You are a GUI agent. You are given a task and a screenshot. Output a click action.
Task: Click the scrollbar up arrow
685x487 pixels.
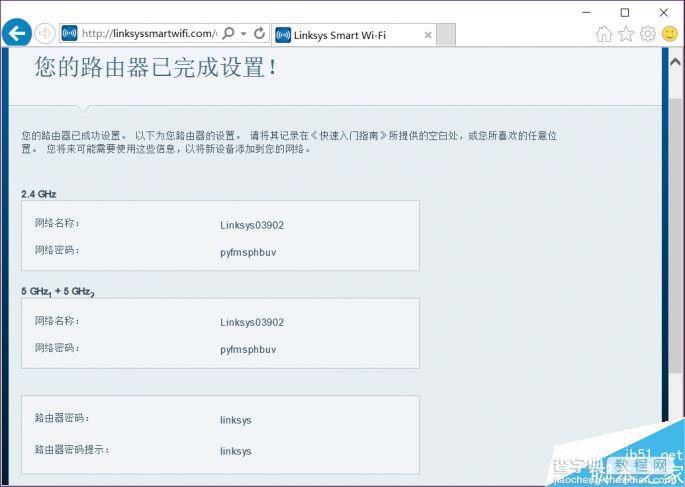pos(675,62)
